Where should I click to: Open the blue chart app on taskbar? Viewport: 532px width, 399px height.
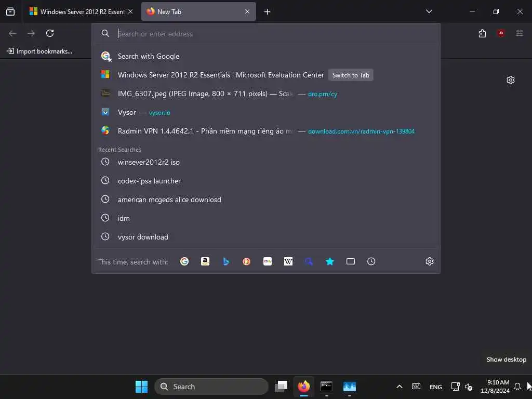350,387
